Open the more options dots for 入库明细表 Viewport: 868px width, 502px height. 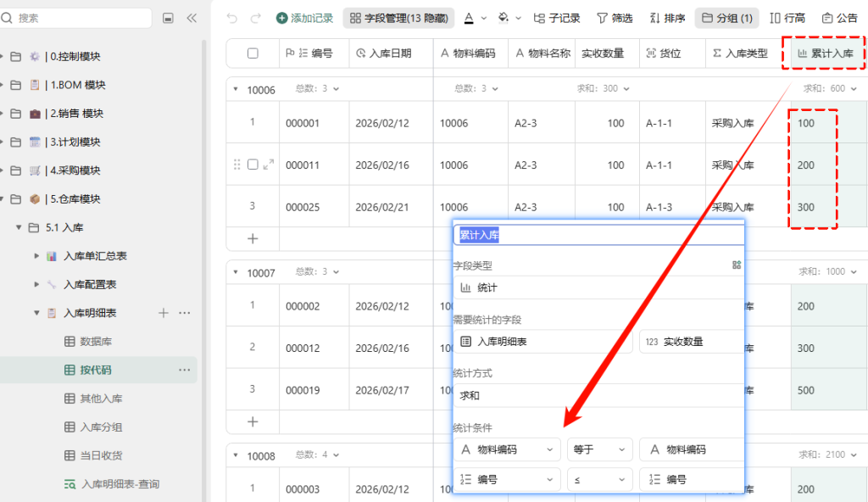point(184,313)
